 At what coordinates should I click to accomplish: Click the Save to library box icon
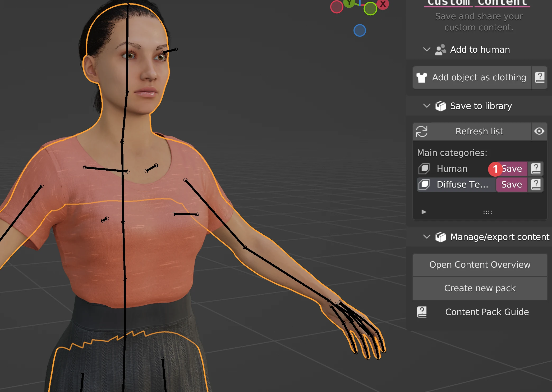tap(440, 106)
